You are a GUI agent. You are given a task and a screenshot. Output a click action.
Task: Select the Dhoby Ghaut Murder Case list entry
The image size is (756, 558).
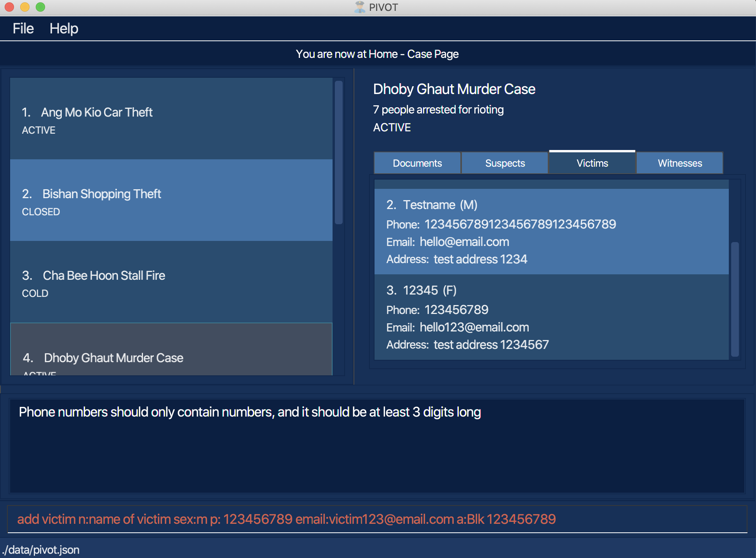pyautogui.click(x=171, y=352)
